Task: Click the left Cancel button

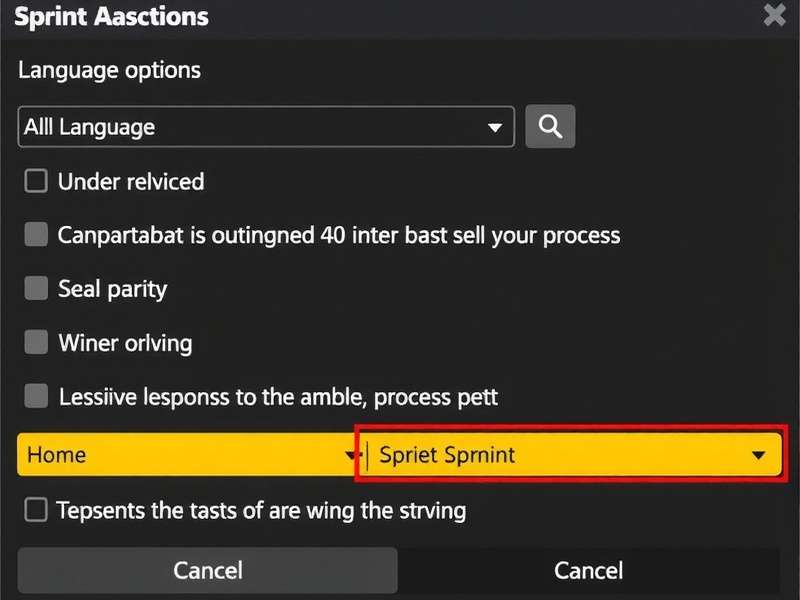Action: point(207,570)
